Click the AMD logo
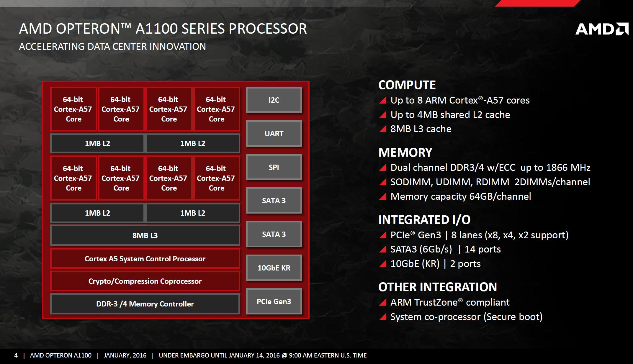Screen dimensions: 633x364 click(602, 29)
